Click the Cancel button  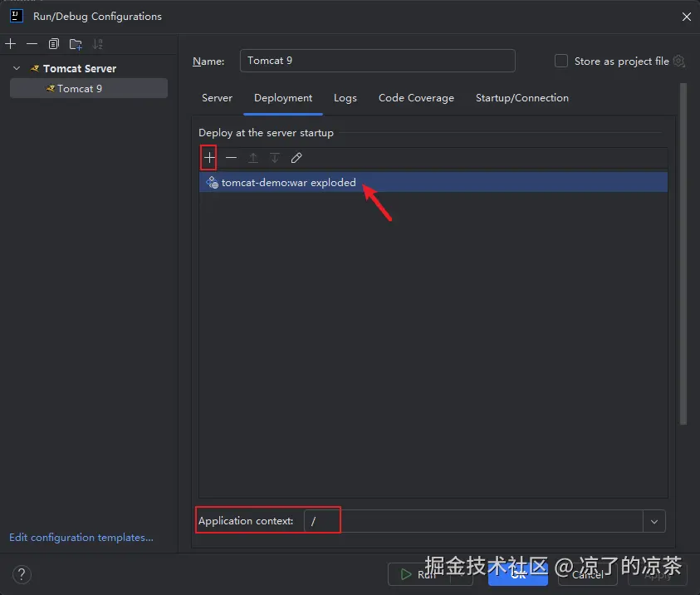coord(588,574)
